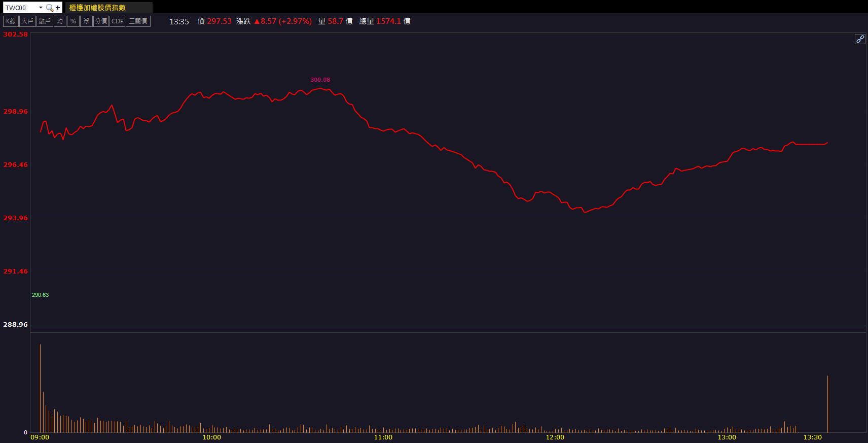The height and width of the screenshot is (443, 868).
Task: Select the 13:30 closing volume bar
Action: 827,404
